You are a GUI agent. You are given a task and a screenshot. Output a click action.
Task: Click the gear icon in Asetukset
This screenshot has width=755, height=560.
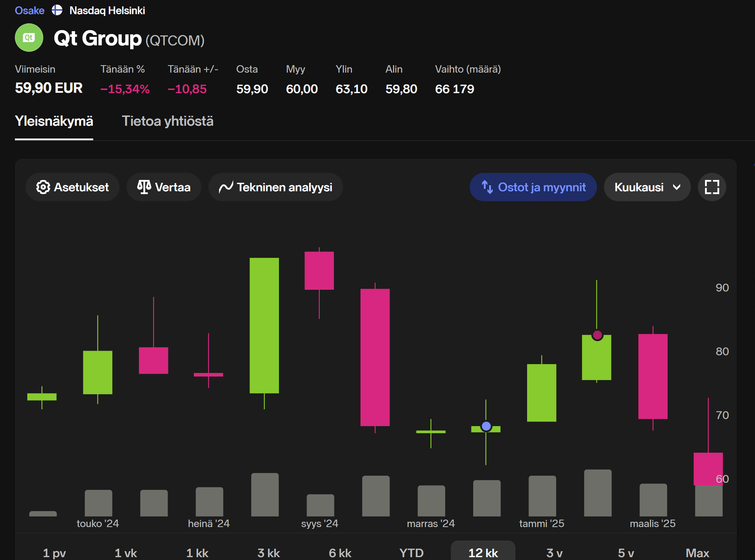[x=43, y=187]
